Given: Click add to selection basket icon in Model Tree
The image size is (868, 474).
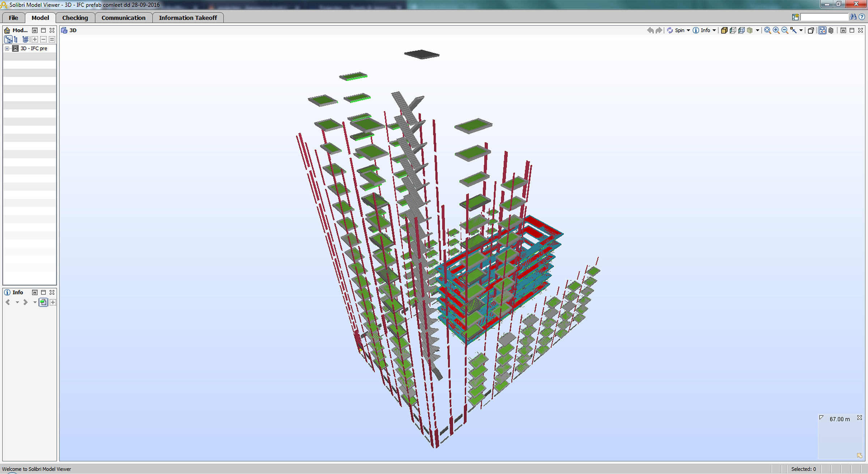Looking at the screenshot, I should pyautogui.click(x=35, y=39).
